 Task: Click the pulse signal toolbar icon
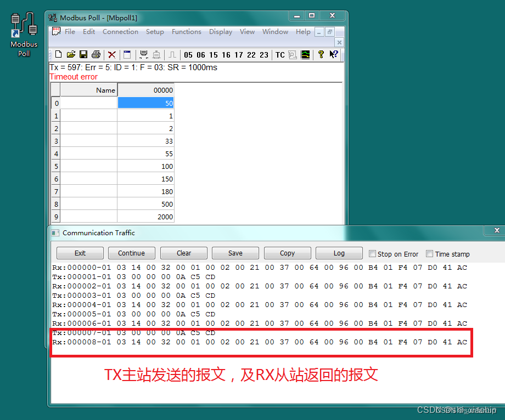point(172,55)
